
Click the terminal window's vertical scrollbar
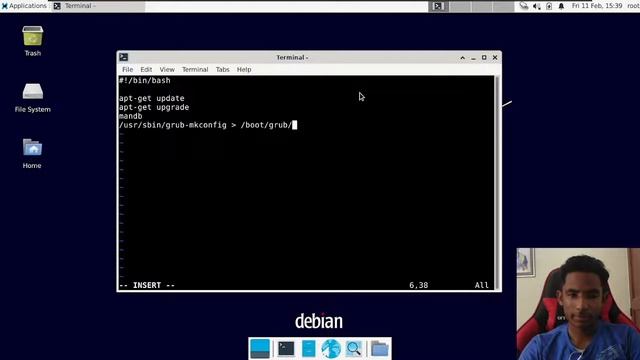coord(497,182)
